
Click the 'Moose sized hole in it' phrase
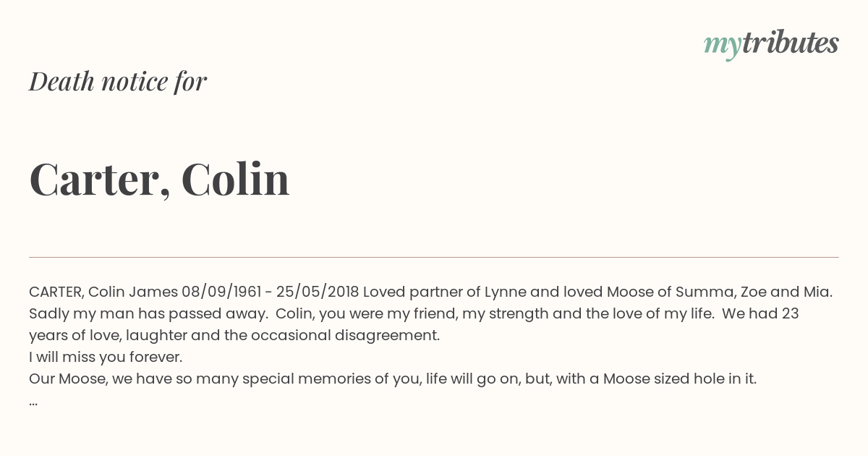(x=680, y=379)
